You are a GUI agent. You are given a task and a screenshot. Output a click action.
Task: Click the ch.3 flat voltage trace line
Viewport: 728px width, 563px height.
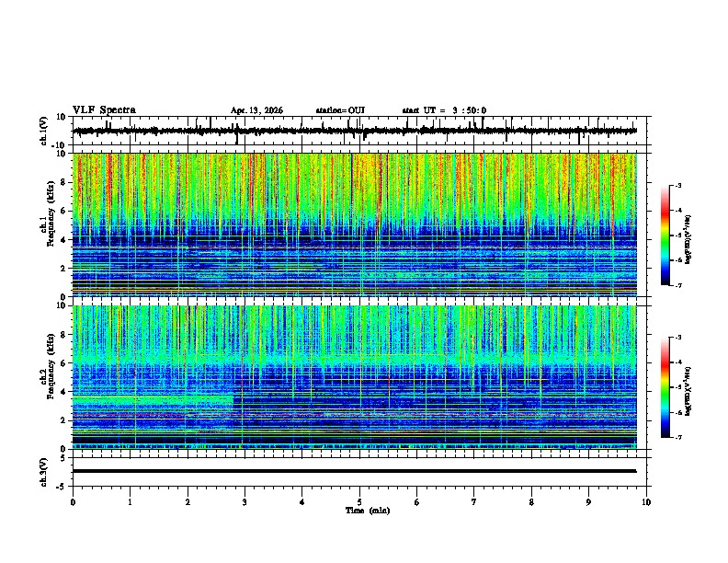355,471
